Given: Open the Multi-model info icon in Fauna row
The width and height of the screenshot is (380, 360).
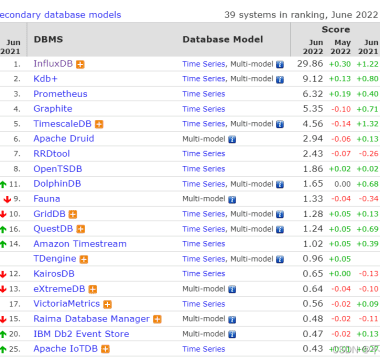Looking at the screenshot, I should 232,200.
